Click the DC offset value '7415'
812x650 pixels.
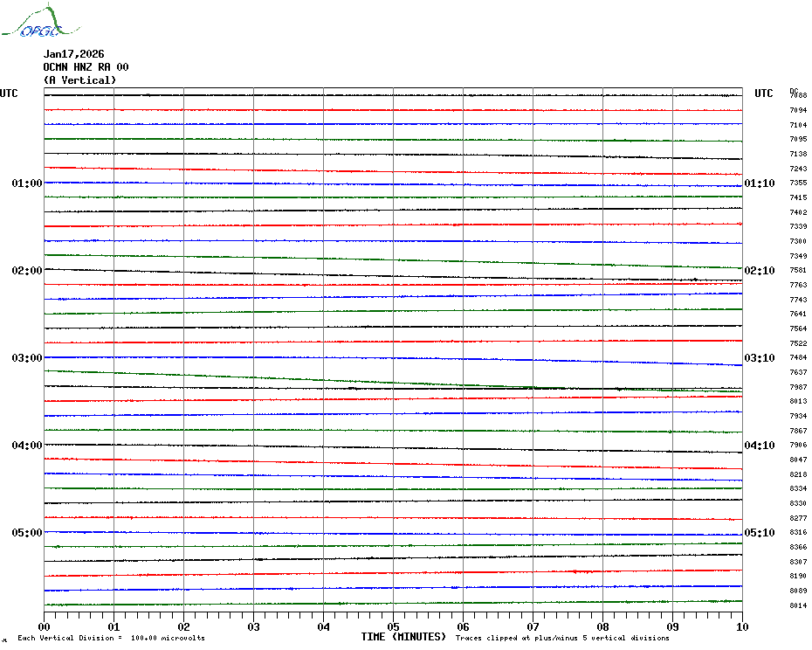click(x=798, y=197)
